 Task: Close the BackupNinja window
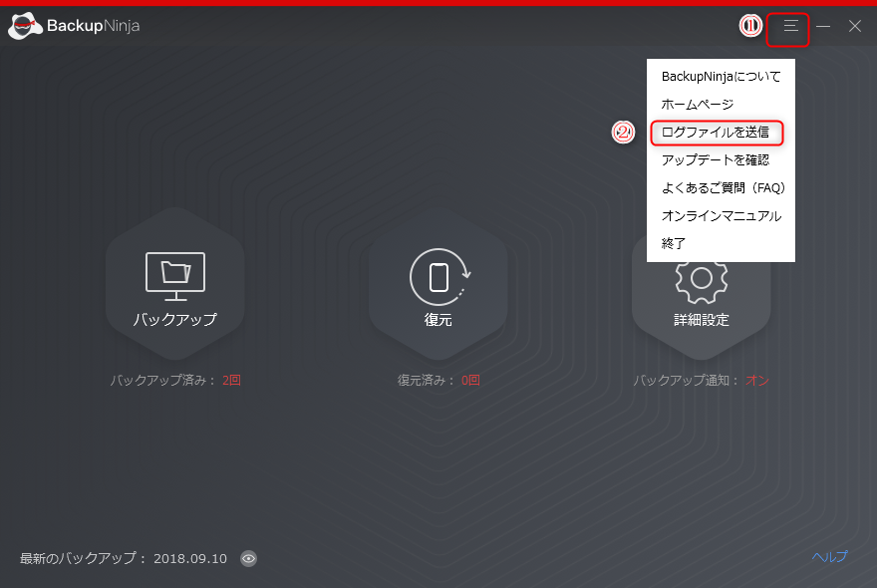point(855,26)
